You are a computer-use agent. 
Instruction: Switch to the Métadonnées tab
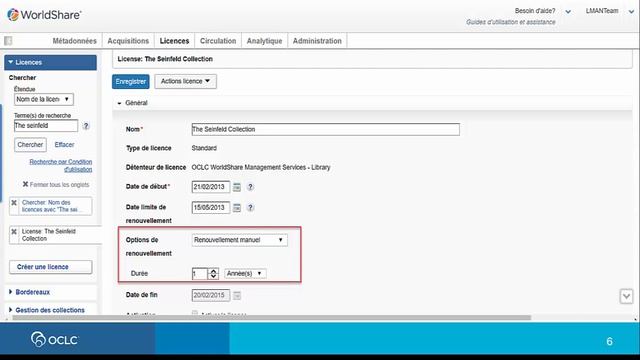74,41
